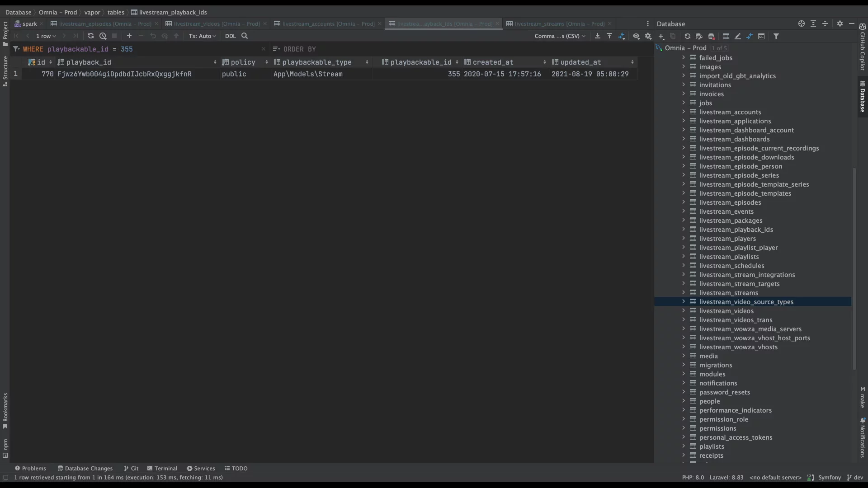868x488 pixels.
Task: Click the add new row icon
Action: pos(129,36)
